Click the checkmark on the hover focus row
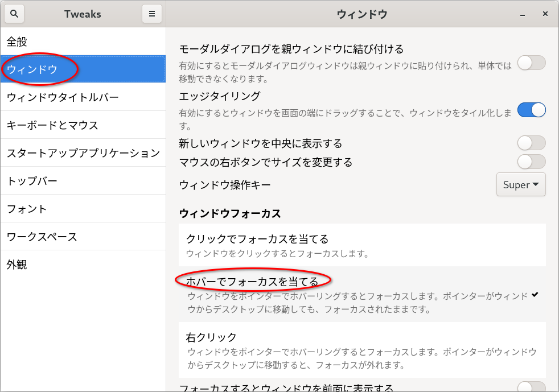The width and height of the screenshot is (559, 392). (x=535, y=294)
